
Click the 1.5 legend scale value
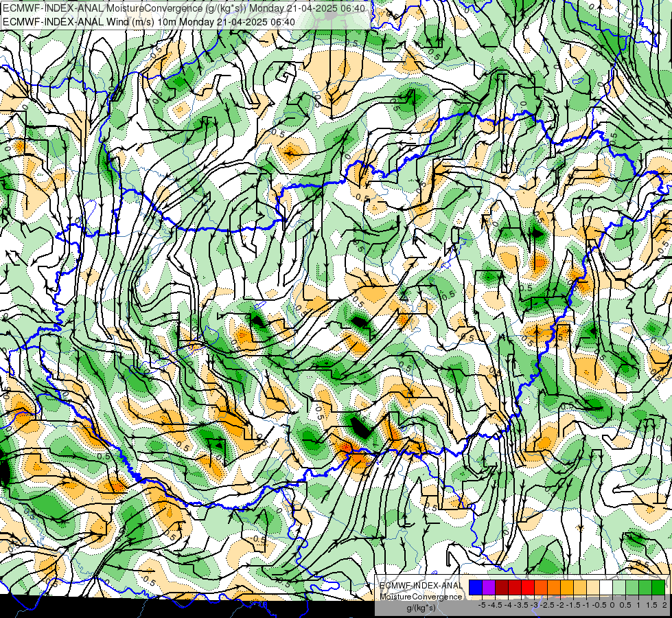652,605
